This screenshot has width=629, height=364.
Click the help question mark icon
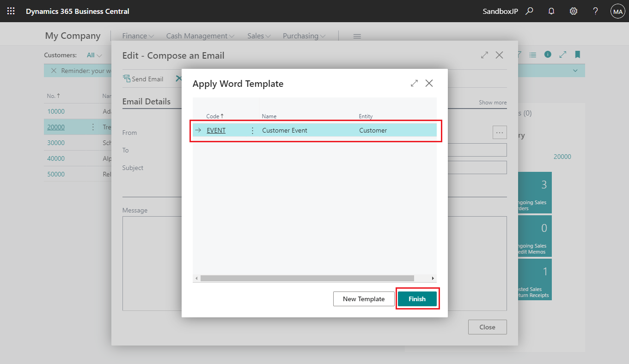pos(595,11)
